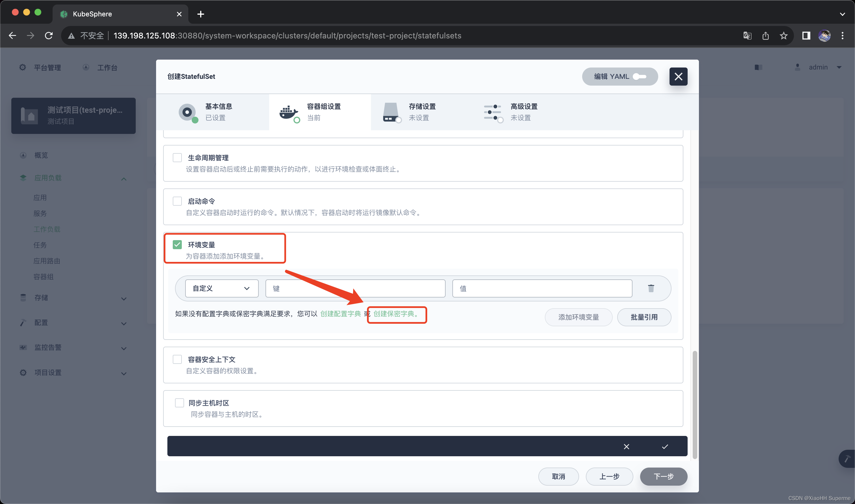Click the trash icon to delete the environment variable row
This screenshot has height=504, width=855.
click(x=651, y=288)
